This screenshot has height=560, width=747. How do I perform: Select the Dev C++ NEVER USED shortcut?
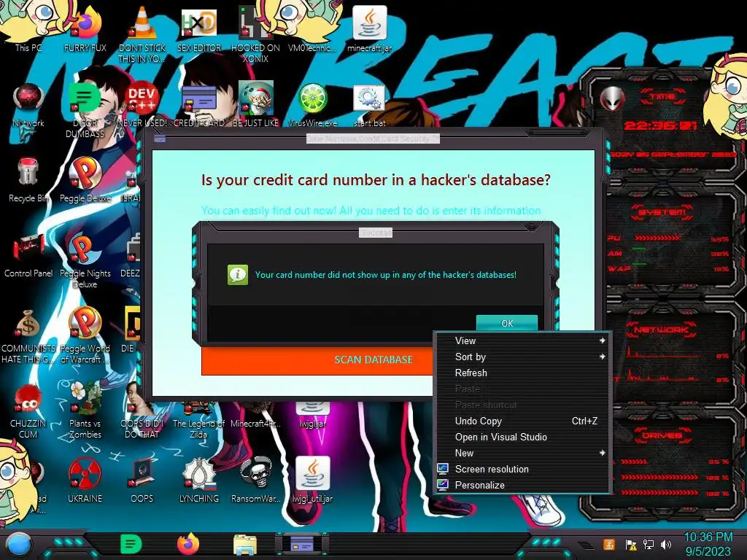tap(142, 105)
